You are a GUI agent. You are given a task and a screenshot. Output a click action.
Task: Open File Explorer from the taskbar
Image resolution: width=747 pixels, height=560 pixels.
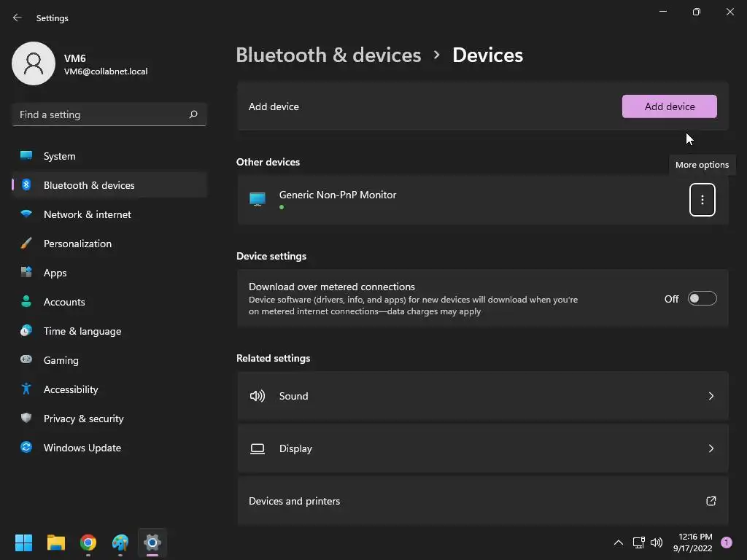click(x=56, y=542)
